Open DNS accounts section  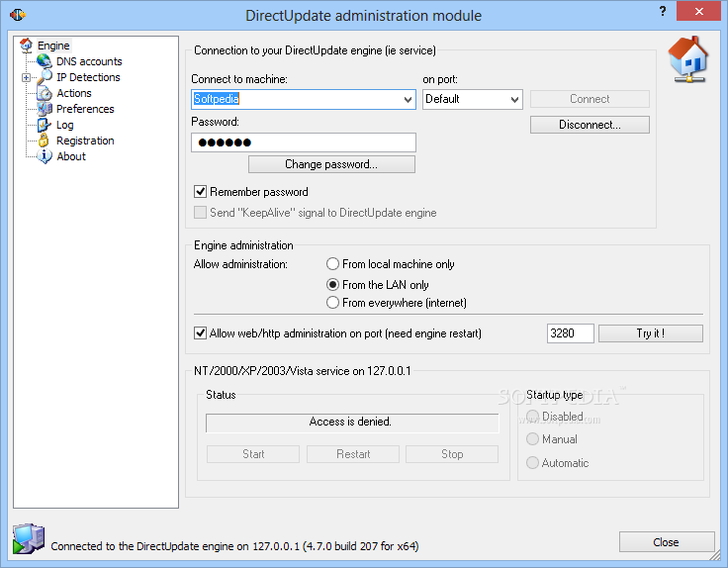pyautogui.click(x=89, y=61)
